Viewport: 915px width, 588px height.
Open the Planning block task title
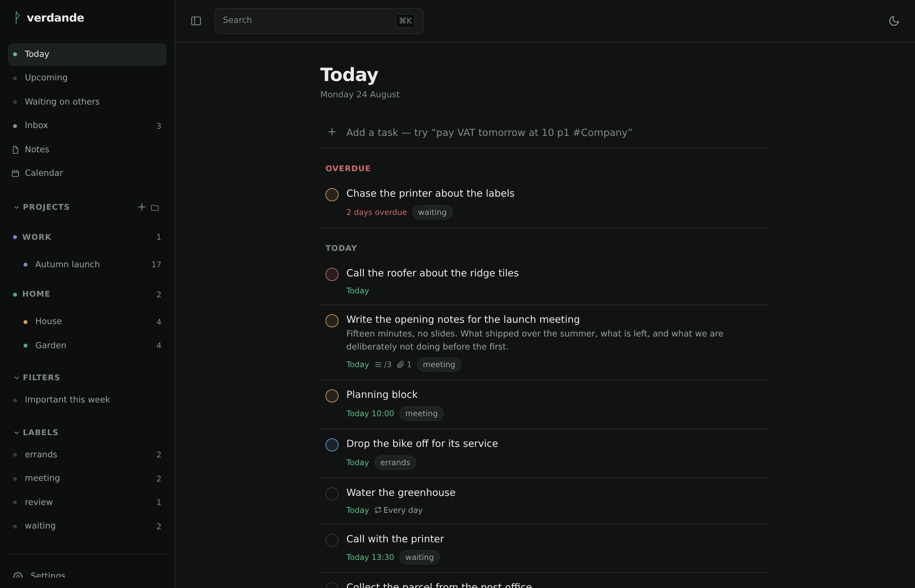pyautogui.click(x=381, y=394)
